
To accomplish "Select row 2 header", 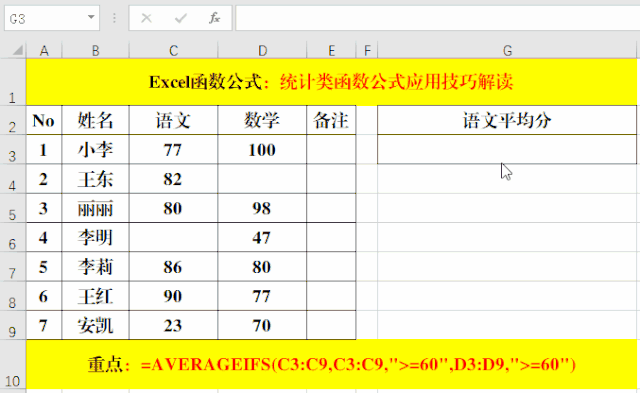I will [x=13, y=120].
